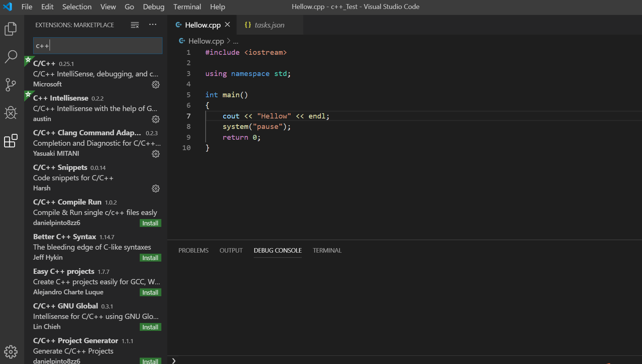Open the Go menu

point(129,7)
